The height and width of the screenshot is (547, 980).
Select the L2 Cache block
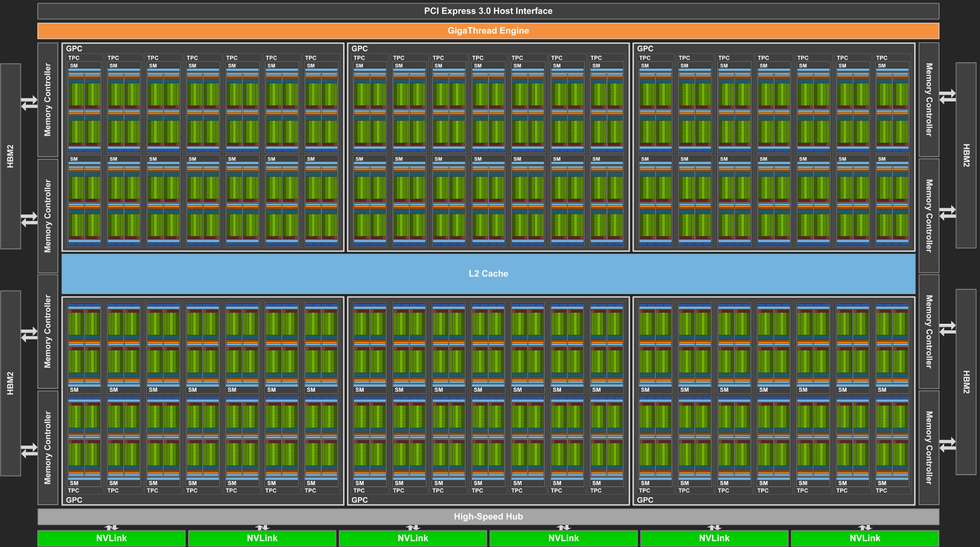pyautogui.click(x=488, y=273)
